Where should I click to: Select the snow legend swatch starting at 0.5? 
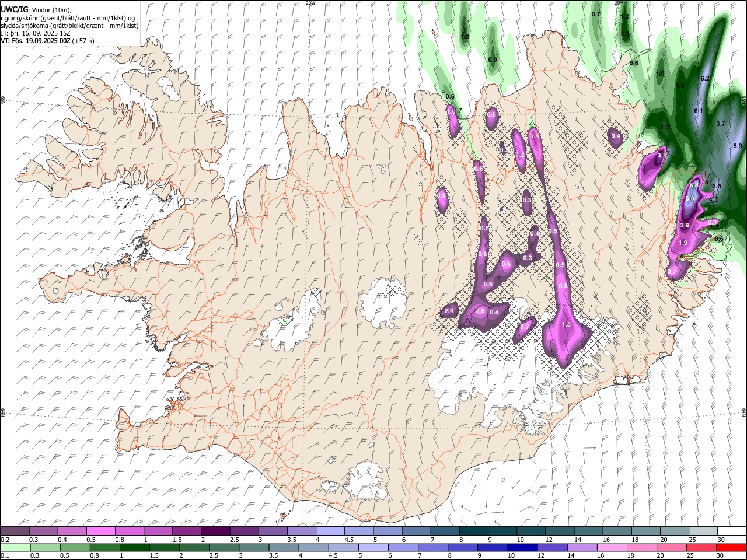pos(100,531)
